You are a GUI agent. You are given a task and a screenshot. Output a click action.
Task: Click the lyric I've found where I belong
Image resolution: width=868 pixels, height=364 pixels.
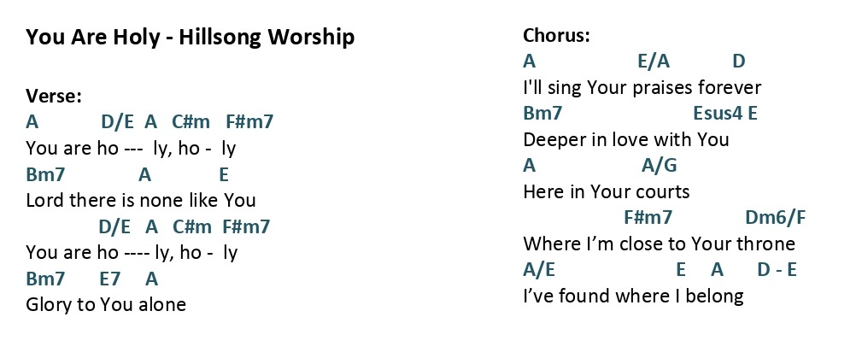point(633,296)
